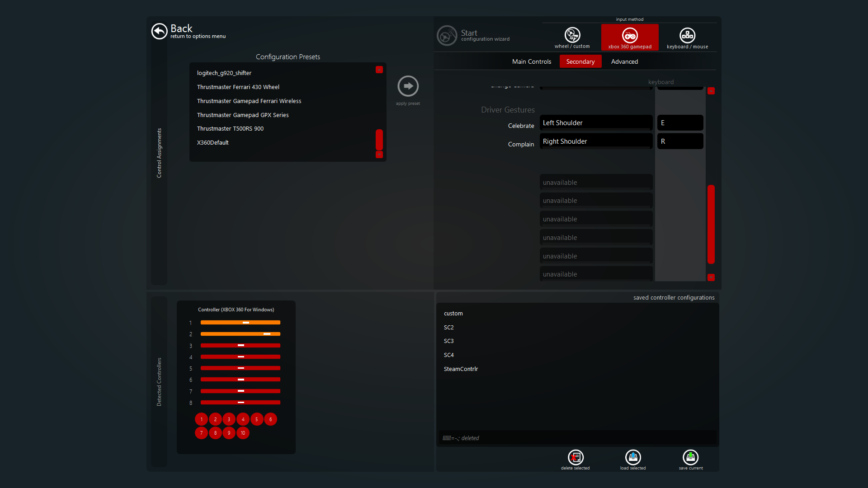The width and height of the screenshot is (868, 488).
Task: Select wheel / custom input method
Action: point(572,35)
